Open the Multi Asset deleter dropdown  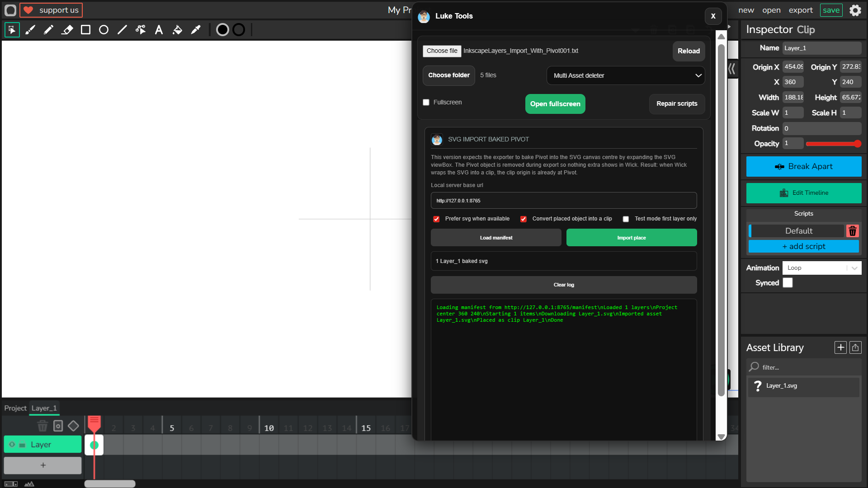click(626, 75)
